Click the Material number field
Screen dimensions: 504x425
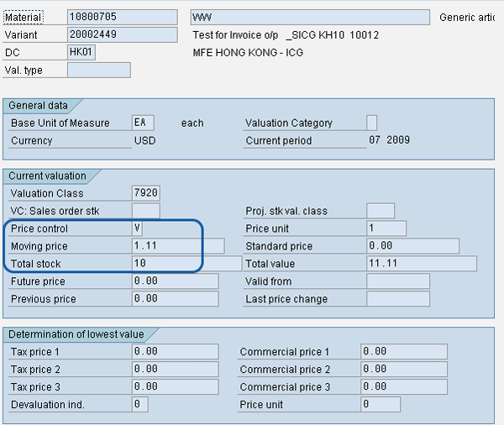tap(122, 18)
